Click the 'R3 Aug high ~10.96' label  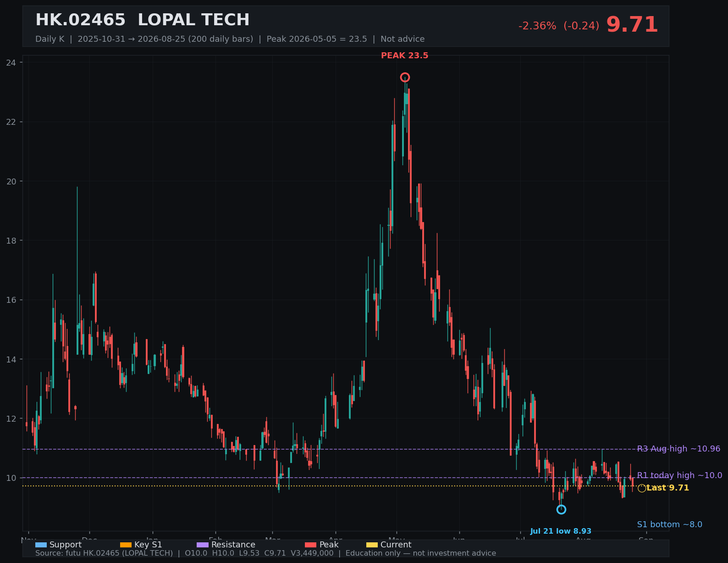(678, 449)
